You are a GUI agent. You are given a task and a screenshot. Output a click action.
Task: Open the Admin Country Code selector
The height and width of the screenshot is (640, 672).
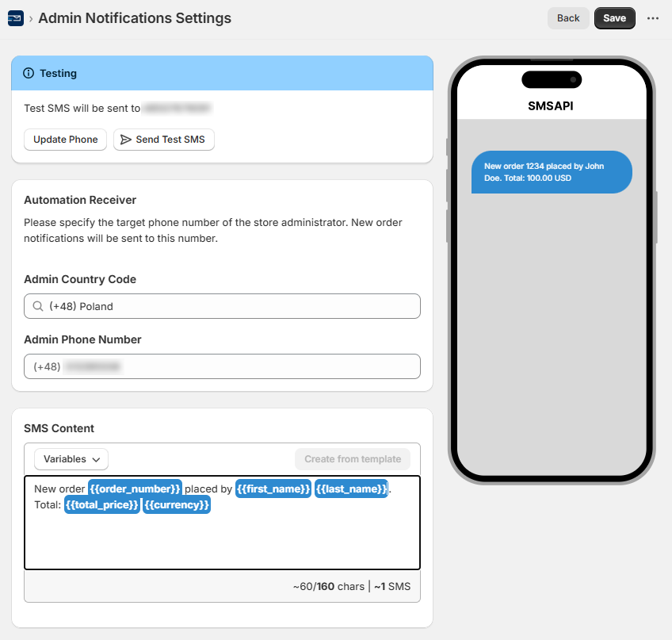point(222,306)
